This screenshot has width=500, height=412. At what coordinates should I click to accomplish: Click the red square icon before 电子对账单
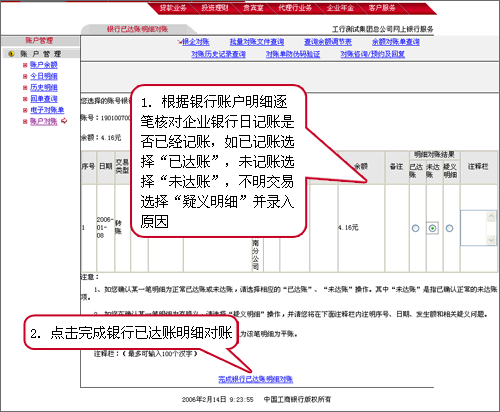coord(25,110)
